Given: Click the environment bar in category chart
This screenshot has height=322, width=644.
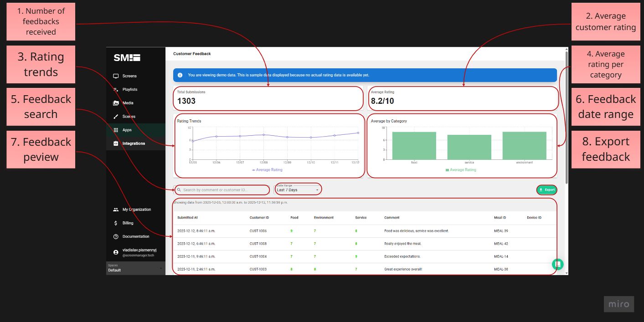Looking at the screenshot, I should [x=524, y=146].
